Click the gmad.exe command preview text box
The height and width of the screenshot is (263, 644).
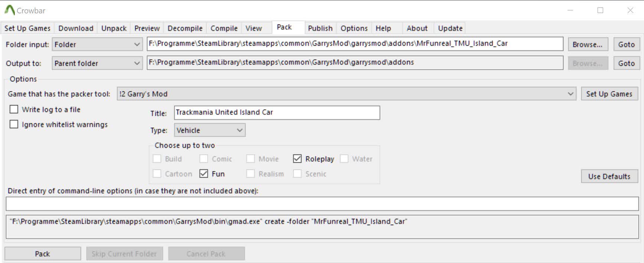click(322, 227)
